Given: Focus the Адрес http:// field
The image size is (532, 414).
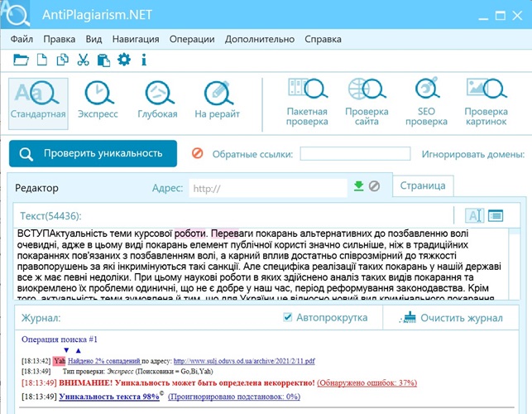Looking at the screenshot, I should click(x=268, y=188).
